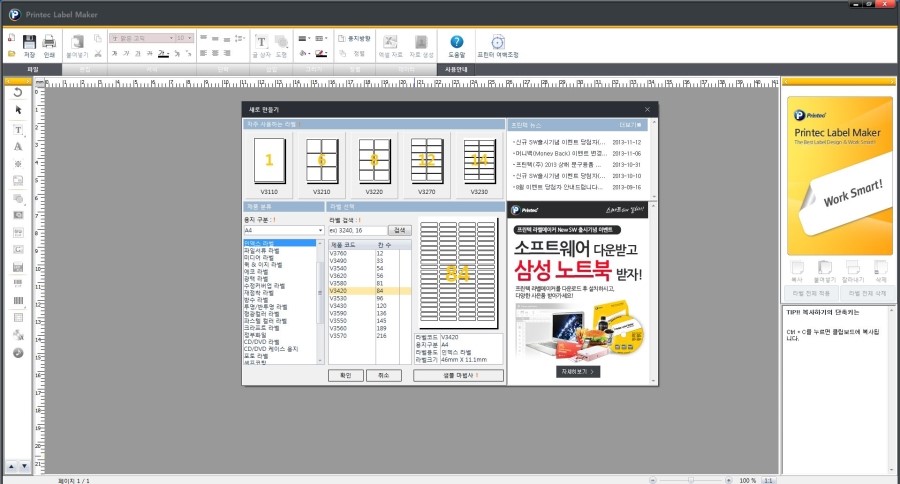The height and width of the screenshot is (484, 900).
Task: Select the barcode tool in left toolbox
Action: click(x=18, y=300)
